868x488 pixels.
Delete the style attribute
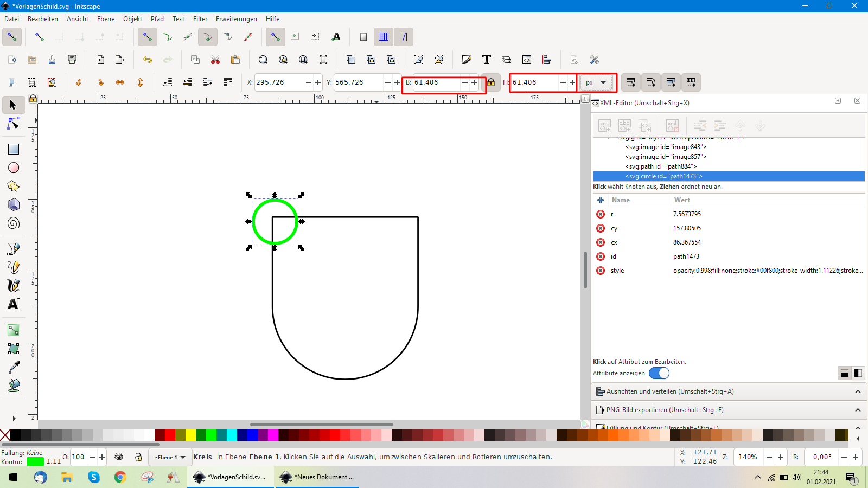[601, 271]
